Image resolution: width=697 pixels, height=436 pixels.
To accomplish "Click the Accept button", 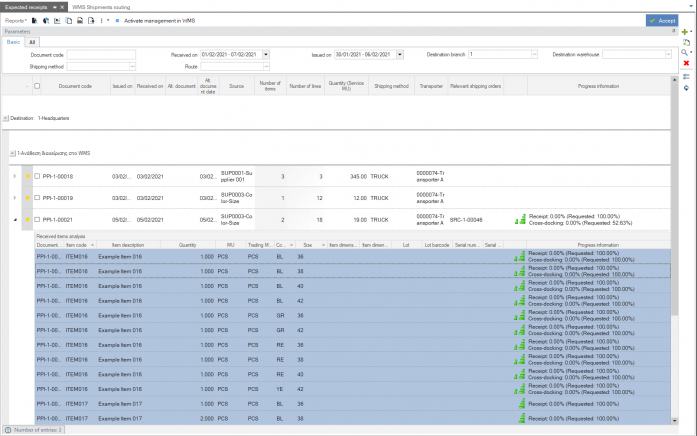I will (662, 21).
